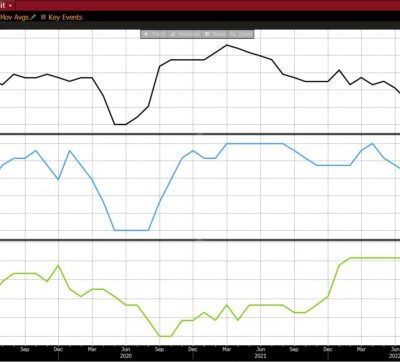Open the Edit dropdown in the red bar
The width and height of the screenshot is (400, 362).
pos(7,5)
